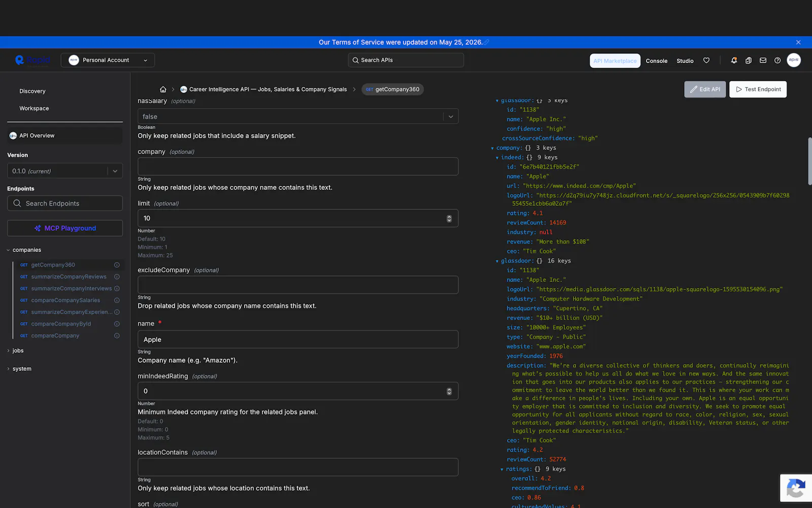This screenshot has width=812, height=508.
Task: Open Workspace in sidebar
Action: (34, 109)
